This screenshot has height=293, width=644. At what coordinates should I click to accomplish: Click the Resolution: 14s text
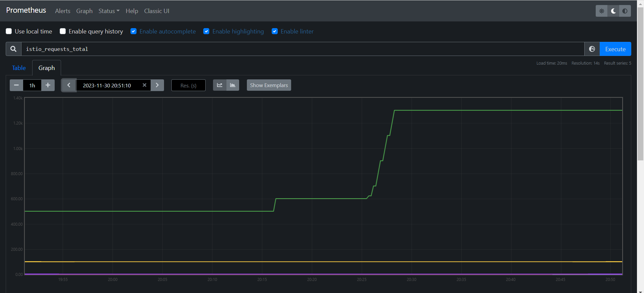click(x=586, y=63)
